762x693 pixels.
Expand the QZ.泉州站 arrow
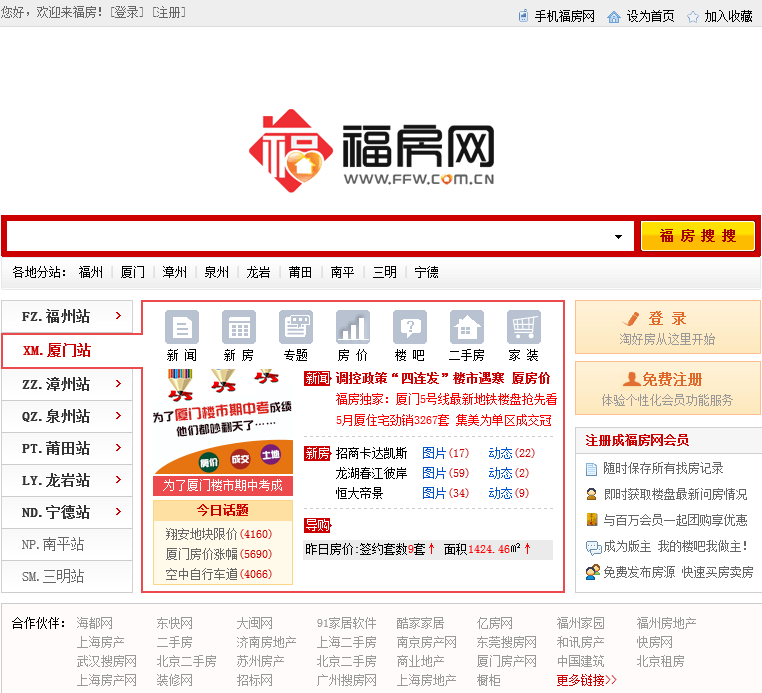pos(119,416)
